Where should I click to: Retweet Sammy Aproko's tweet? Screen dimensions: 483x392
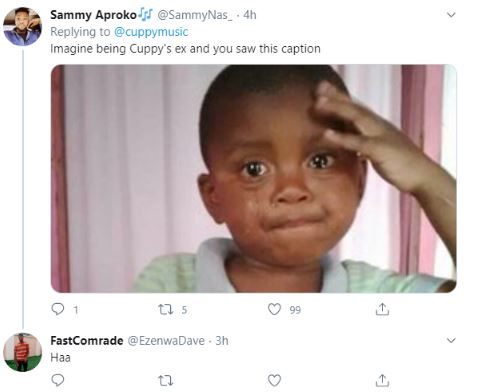tap(166, 310)
